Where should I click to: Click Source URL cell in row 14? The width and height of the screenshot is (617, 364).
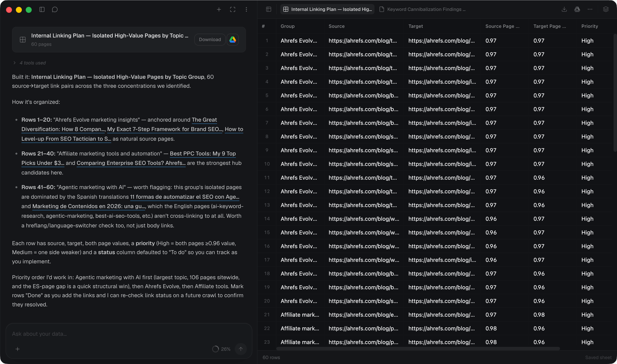[x=364, y=219]
